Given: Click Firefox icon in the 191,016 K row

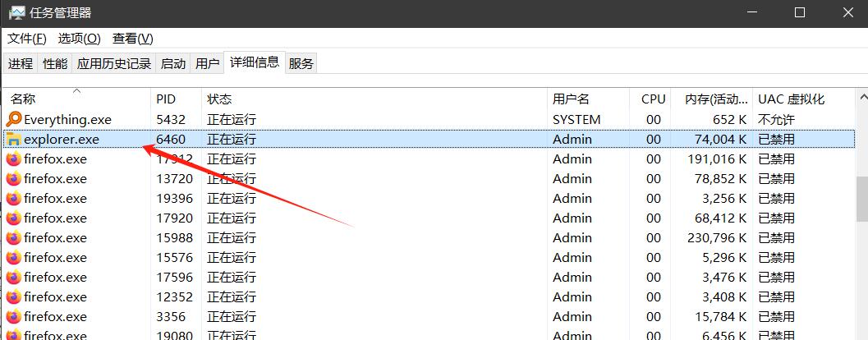Looking at the screenshot, I should pos(13,159).
